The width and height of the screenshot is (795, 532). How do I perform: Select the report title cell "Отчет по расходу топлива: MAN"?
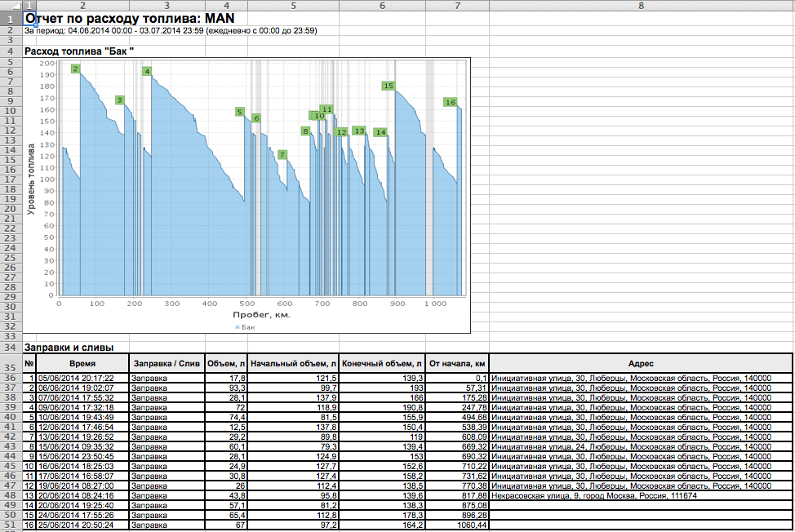click(x=129, y=18)
